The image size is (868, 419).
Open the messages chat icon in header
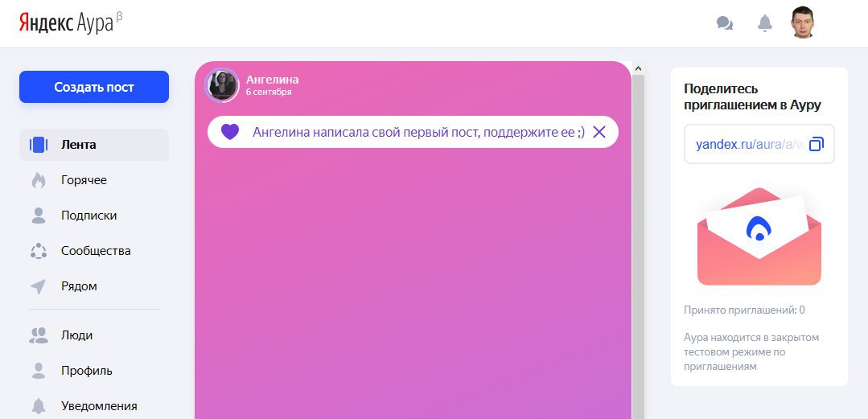[725, 23]
